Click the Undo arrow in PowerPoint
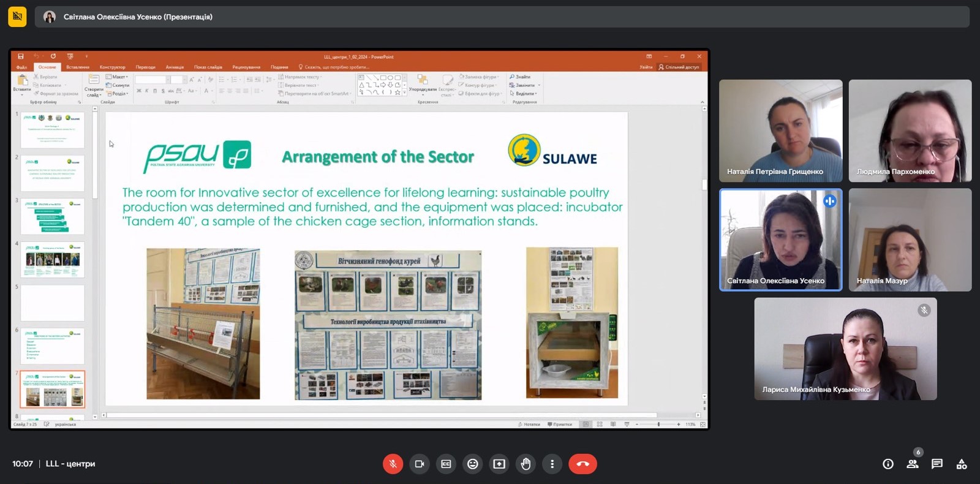The width and height of the screenshot is (980, 484). (x=36, y=56)
